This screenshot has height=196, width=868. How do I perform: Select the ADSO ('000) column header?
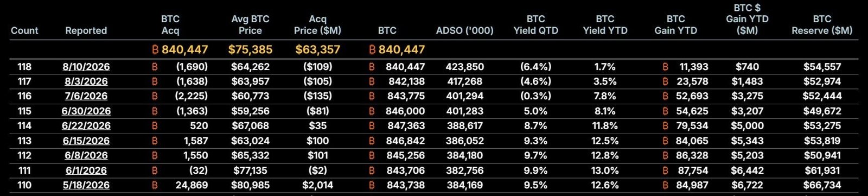(x=465, y=30)
